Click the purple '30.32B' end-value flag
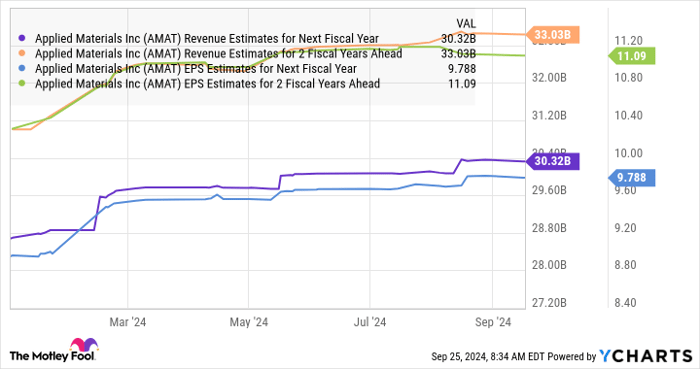Image resolution: width=700 pixels, height=369 pixels. [x=552, y=161]
